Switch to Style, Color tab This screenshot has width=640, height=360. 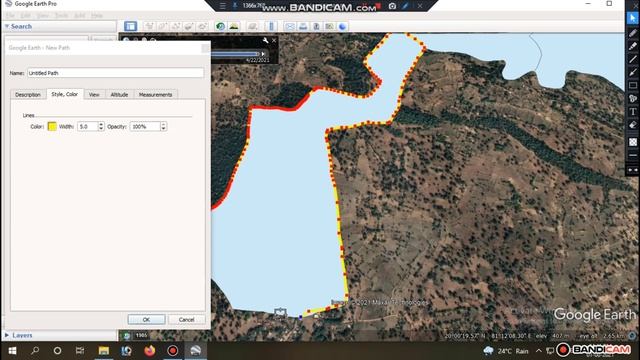tap(64, 94)
